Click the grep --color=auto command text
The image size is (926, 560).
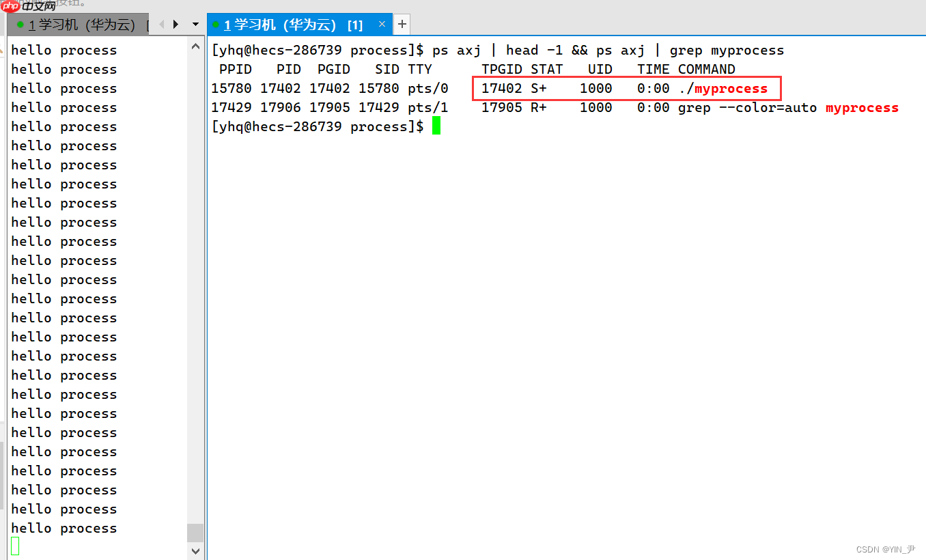point(748,107)
